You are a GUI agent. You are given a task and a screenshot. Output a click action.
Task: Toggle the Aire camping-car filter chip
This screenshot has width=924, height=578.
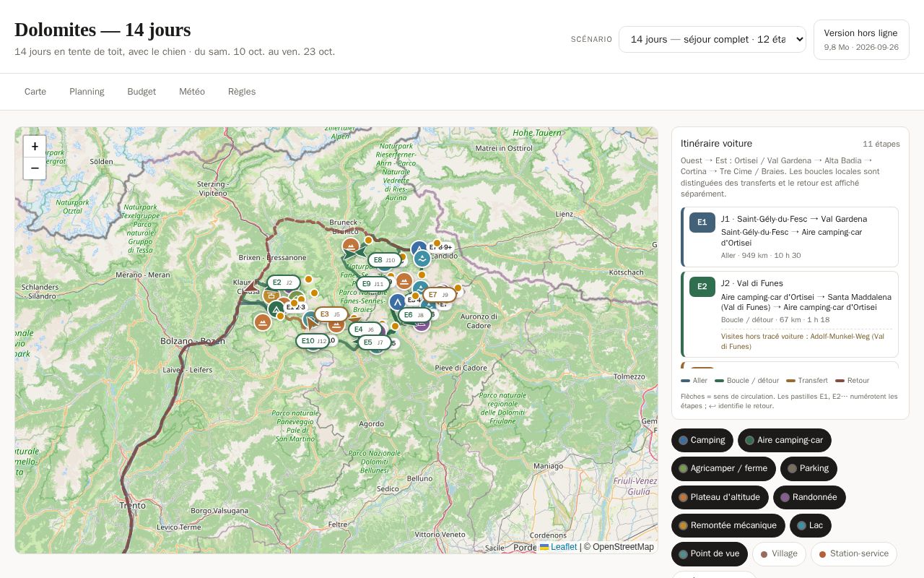point(785,440)
